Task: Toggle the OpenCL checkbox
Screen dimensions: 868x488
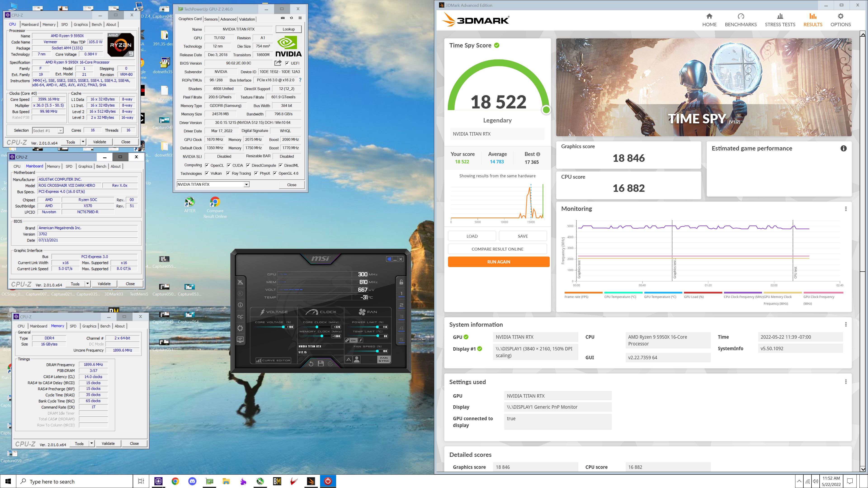Action: [x=207, y=165]
